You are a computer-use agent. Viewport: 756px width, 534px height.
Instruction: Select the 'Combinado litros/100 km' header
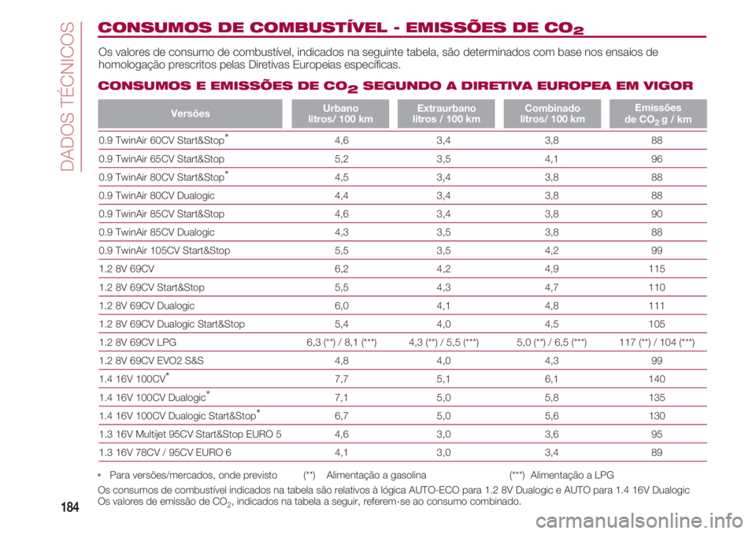coord(552,114)
